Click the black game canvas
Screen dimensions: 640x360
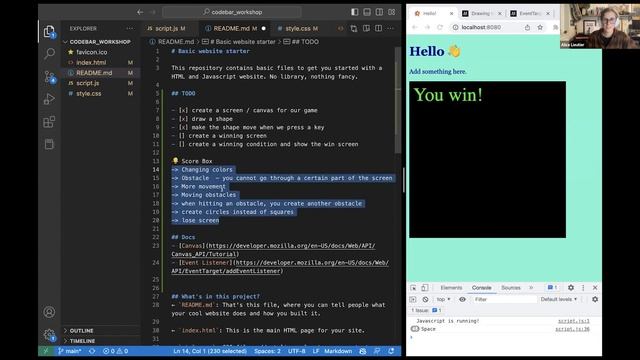[487, 159]
